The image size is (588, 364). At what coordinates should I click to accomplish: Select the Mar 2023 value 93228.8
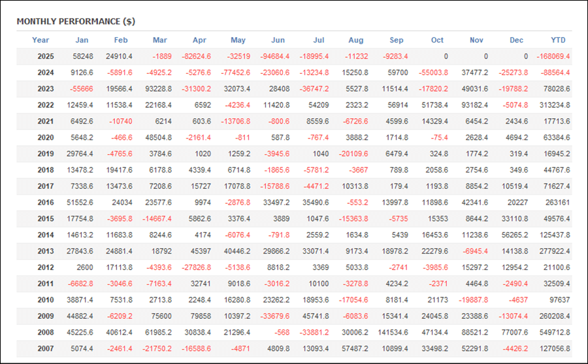click(x=155, y=90)
